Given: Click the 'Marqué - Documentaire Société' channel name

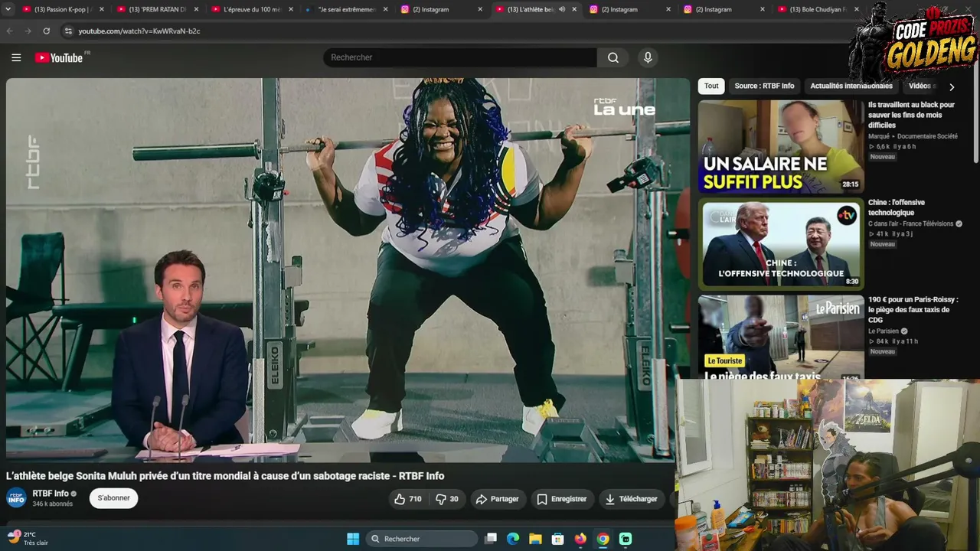Looking at the screenshot, I should tap(913, 136).
